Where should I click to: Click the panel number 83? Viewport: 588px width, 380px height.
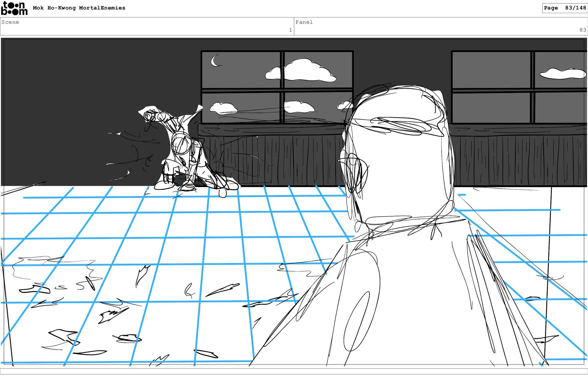point(582,30)
